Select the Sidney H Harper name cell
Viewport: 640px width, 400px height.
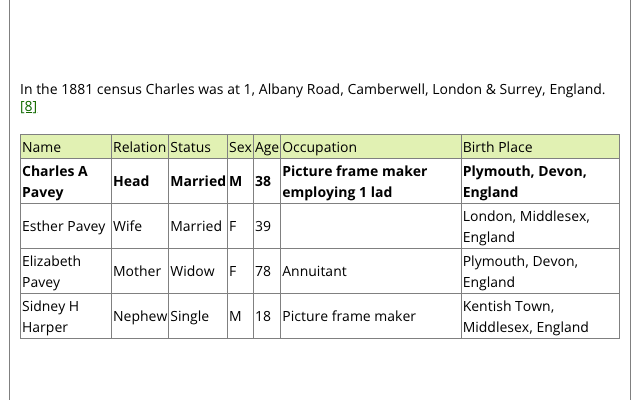point(66,316)
